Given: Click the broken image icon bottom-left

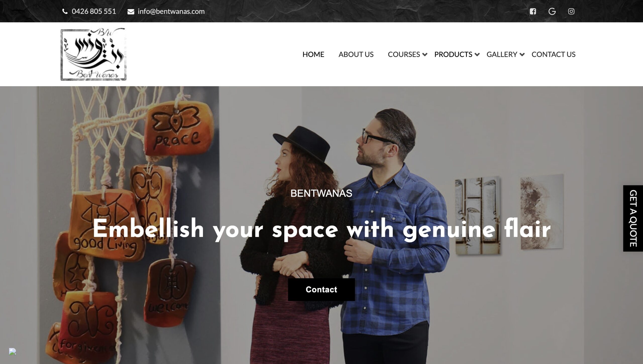Looking at the screenshot, I should pos(12,351).
